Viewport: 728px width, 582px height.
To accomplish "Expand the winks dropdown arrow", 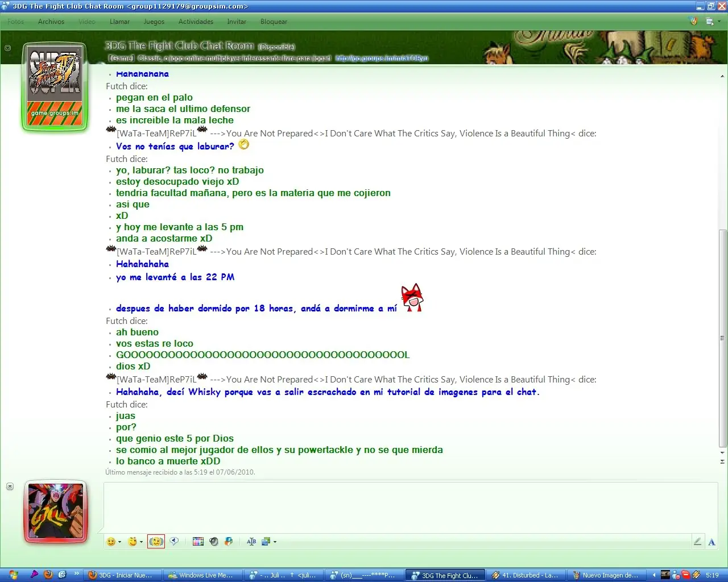I will point(142,542).
